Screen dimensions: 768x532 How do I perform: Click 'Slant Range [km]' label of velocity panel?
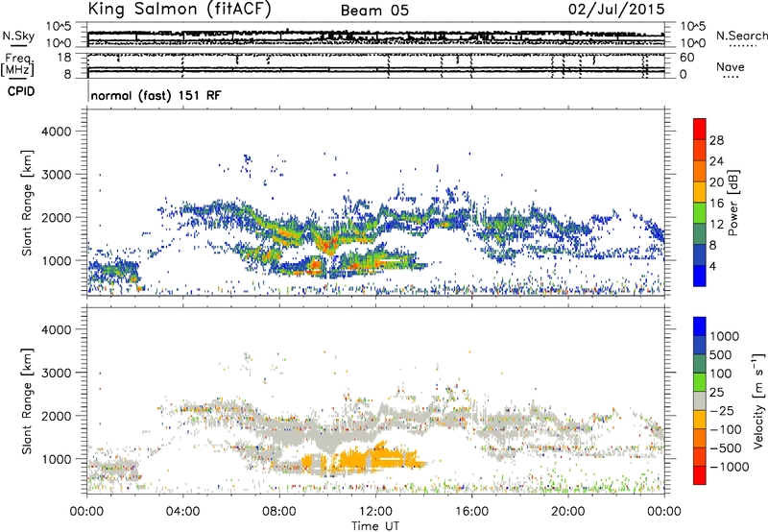coord(27,401)
